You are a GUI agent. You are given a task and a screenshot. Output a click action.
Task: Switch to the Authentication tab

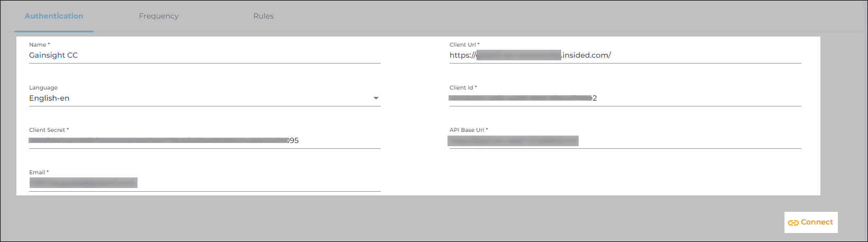point(54,16)
